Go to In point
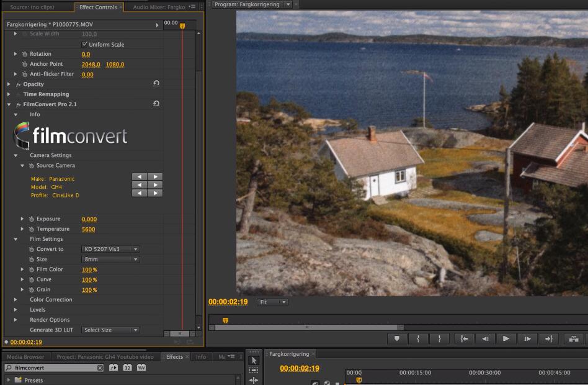Screen dimensions: 588x385 tap(464, 339)
